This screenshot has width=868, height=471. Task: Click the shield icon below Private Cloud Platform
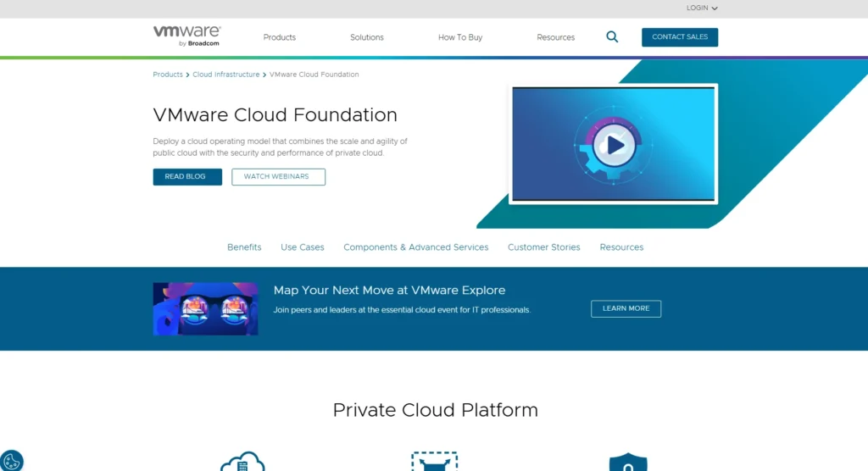(x=627, y=463)
